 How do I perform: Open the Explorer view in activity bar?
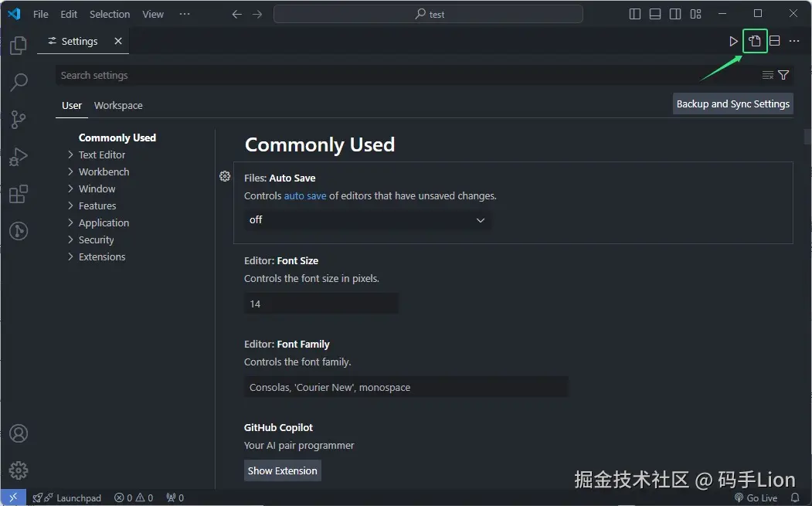[18, 46]
